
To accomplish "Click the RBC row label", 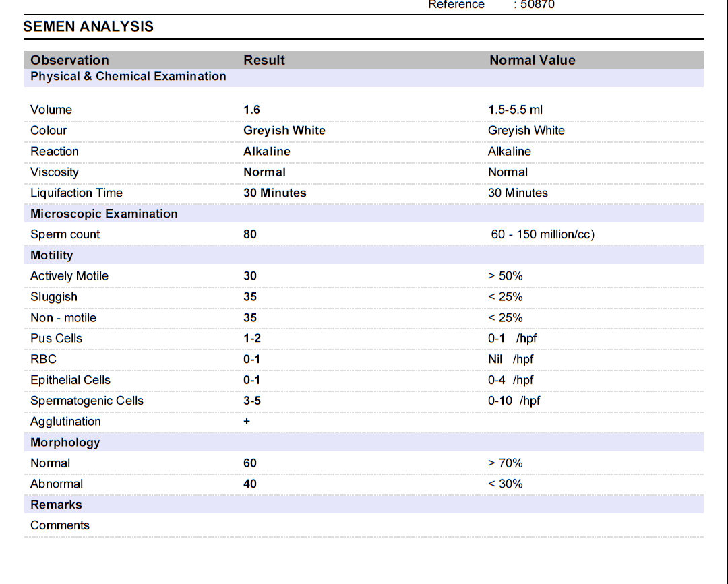I will click(x=43, y=359).
